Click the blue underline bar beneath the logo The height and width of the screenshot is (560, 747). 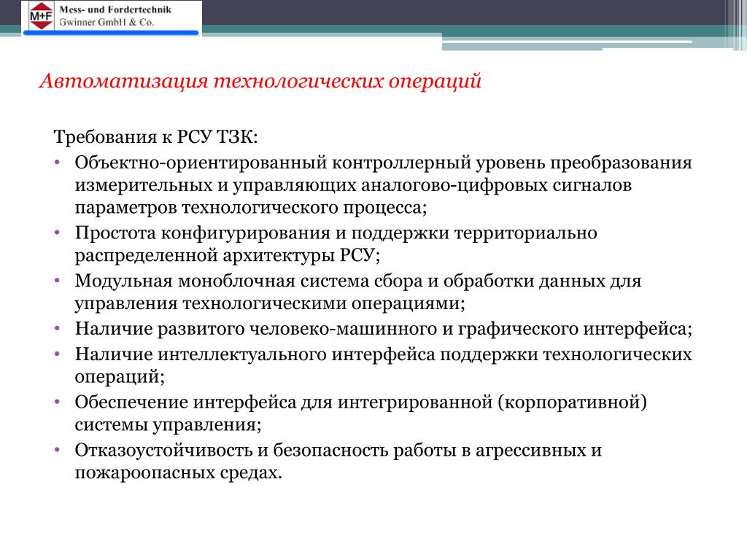tap(111, 33)
